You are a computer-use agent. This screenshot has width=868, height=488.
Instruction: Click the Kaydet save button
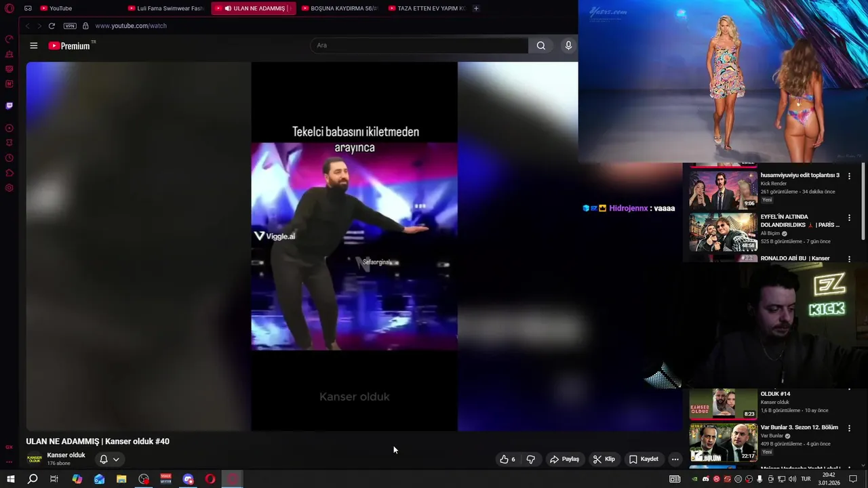pyautogui.click(x=644, y=459)
